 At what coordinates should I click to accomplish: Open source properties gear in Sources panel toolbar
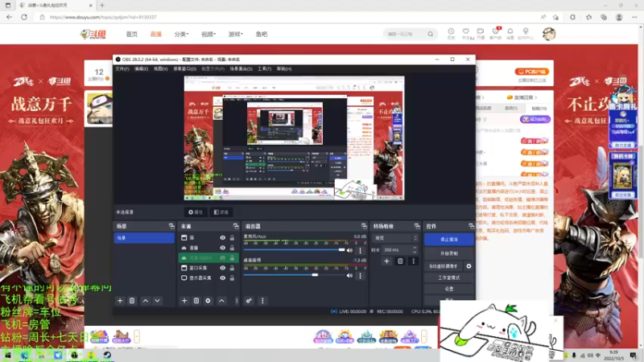coord(208,301)
